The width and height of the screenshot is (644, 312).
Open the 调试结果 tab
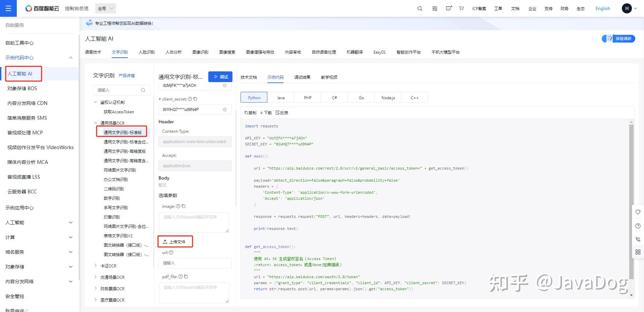point(302,77)
